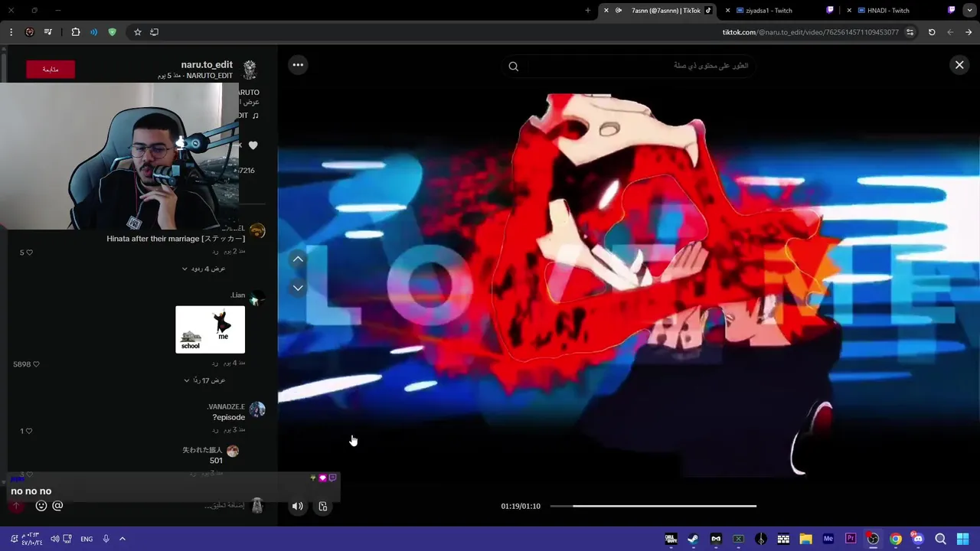
Task: Like the video with the heart icon
Action: (x=253, y=145)
